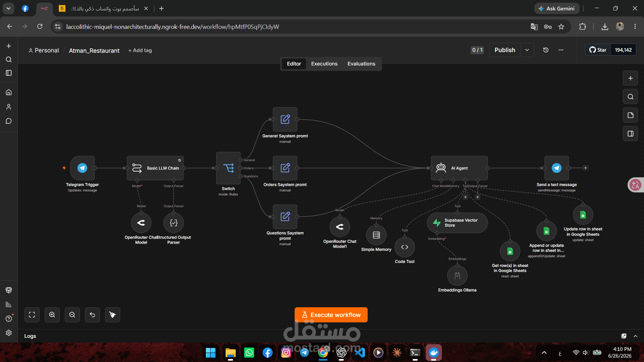The width and height of the screenshot is (644, 362).
Task: Click the Execute workflow button
Action: [331, 315]
